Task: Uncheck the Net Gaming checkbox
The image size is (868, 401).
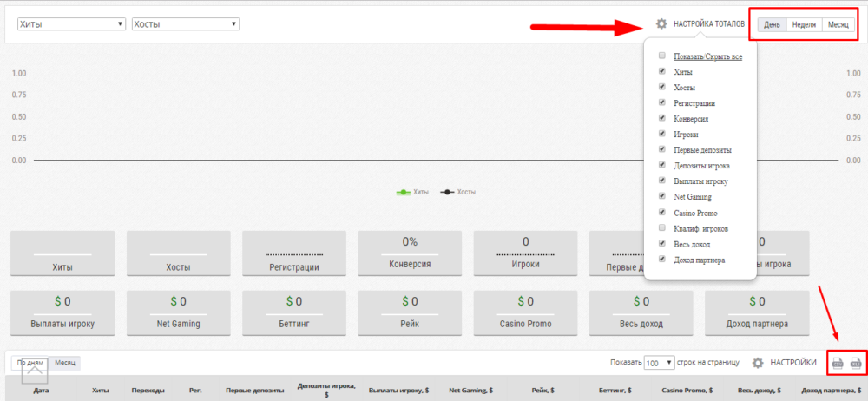Action: 662,197
